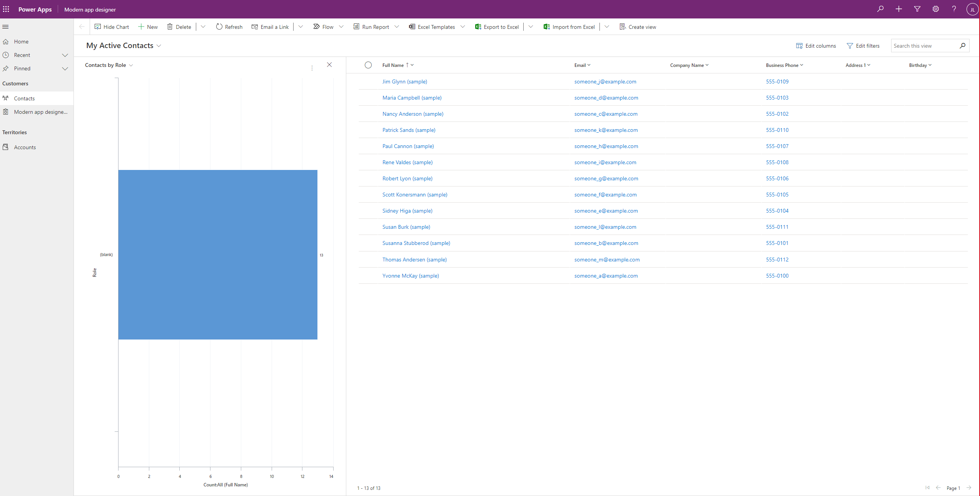Toggle the Pinned section collapse arrow
The width and height of the screenshot is (980, 496).
click(65, 68)
